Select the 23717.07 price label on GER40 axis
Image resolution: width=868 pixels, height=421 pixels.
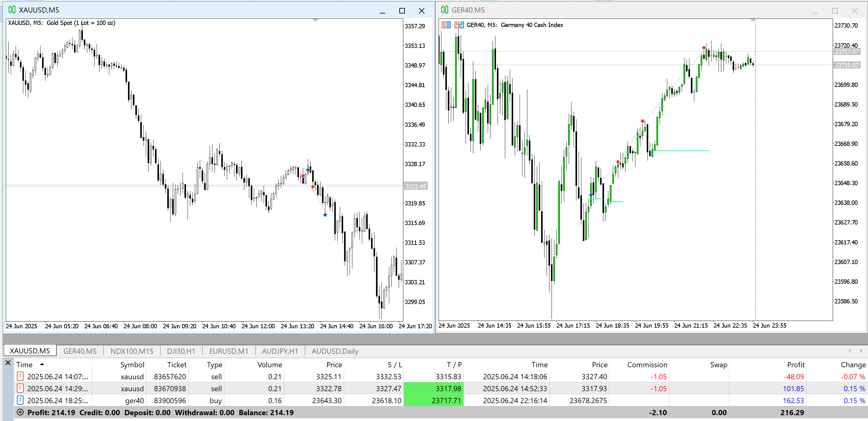847,52
